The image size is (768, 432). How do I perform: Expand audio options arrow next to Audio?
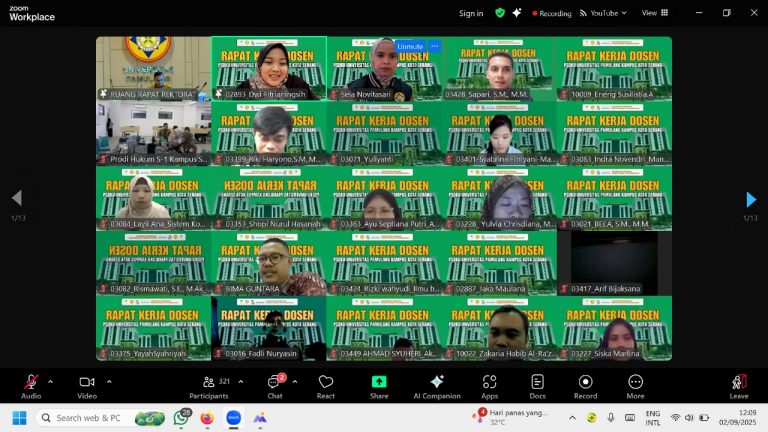coord(50,382)
